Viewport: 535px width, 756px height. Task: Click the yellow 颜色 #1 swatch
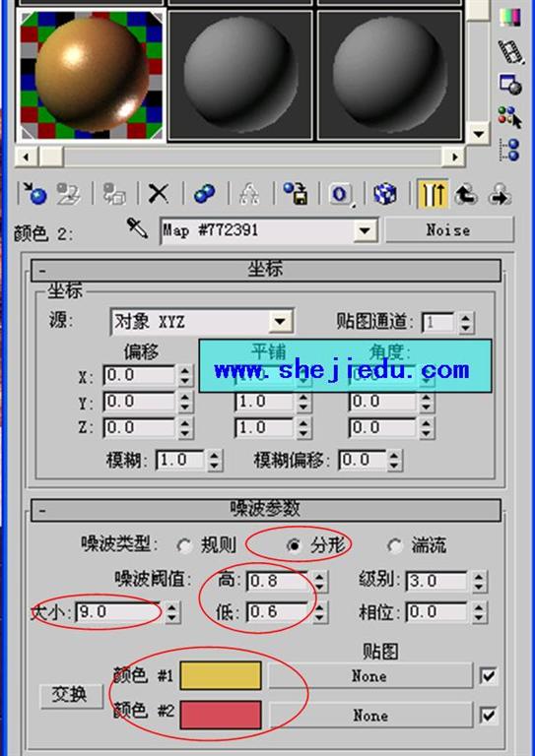[221, 675]
